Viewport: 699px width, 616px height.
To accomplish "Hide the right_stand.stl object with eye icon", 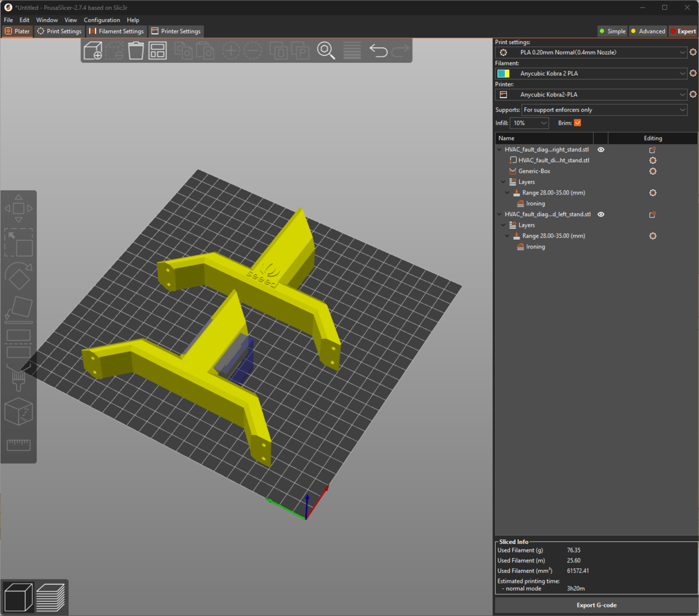I will (x=601, y=150).
